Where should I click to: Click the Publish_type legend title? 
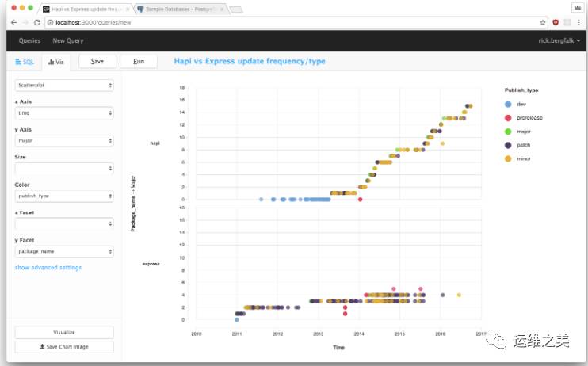521,90
